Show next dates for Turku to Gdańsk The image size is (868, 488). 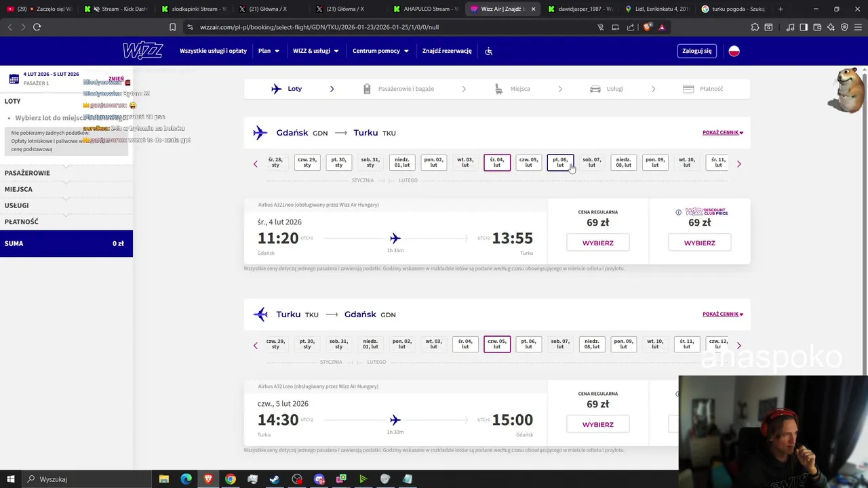pyautogui.click(x=738, y=345)
